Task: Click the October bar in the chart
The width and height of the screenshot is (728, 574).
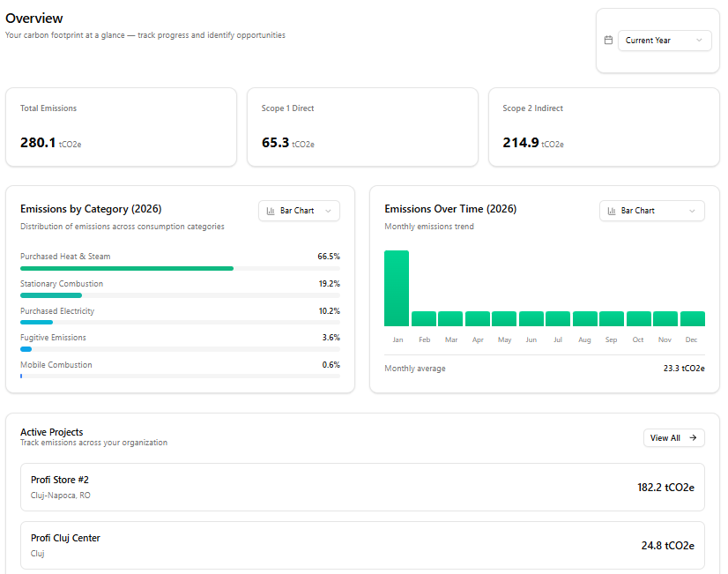Action: point(639,319)
